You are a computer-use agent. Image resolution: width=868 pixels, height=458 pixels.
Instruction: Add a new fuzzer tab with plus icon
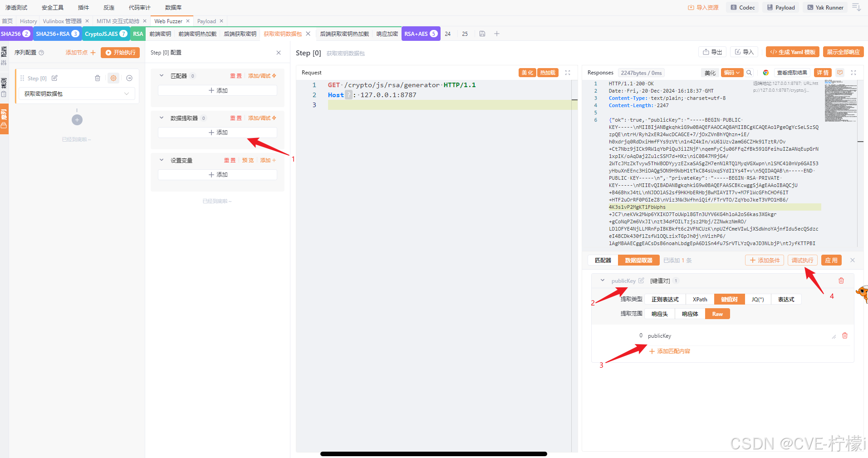click(x=497, y=34)
